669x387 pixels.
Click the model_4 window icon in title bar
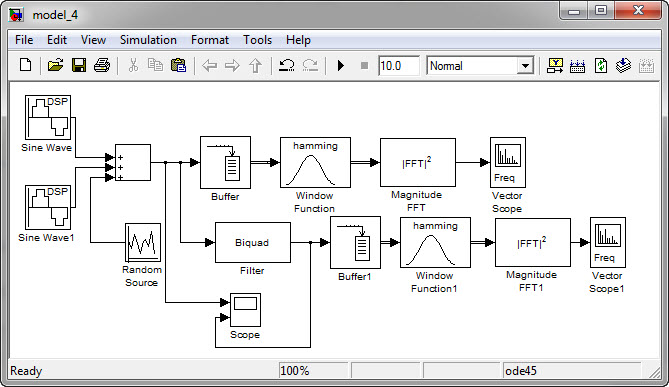[16, 15]
